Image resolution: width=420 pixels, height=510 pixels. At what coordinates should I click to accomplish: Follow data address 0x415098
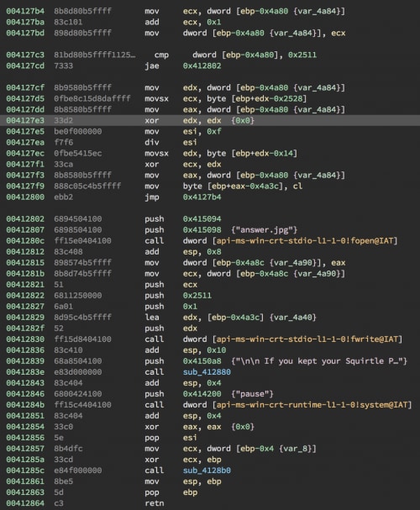click(x=202, y=230)
